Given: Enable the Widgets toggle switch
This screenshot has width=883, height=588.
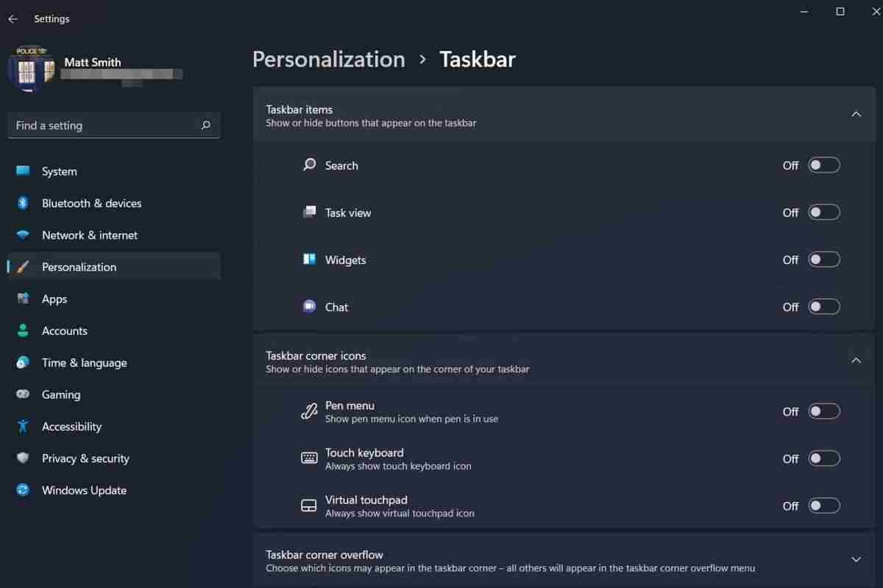Looking at the screenshot, I should pos(823,260).
